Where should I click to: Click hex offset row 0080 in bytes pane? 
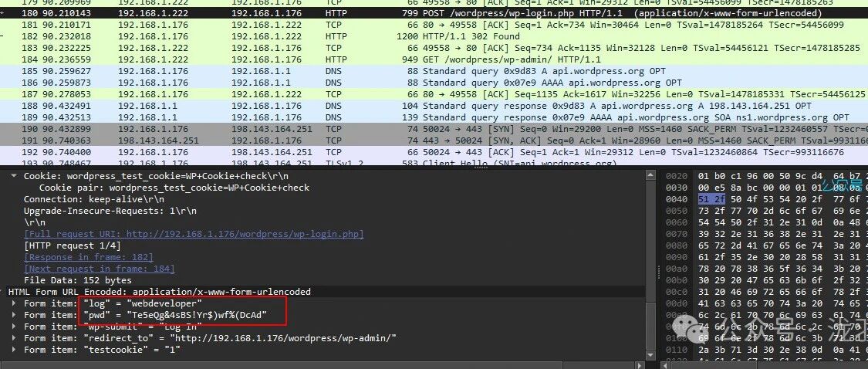click(677, 245)
